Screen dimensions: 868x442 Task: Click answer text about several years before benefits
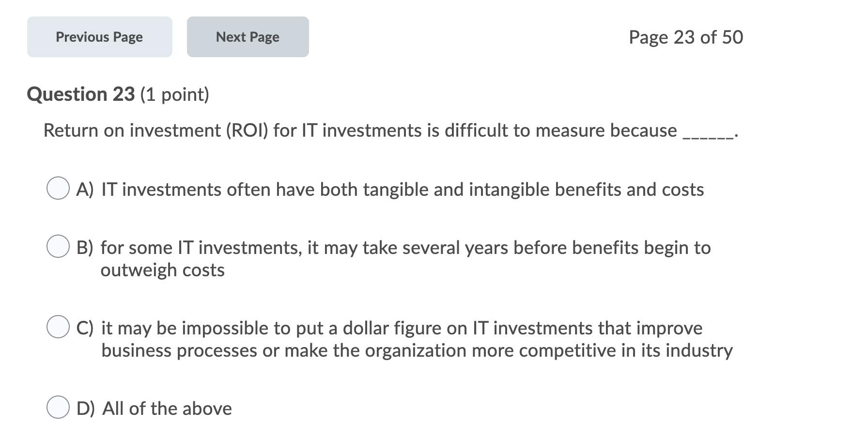click(405, 258)
